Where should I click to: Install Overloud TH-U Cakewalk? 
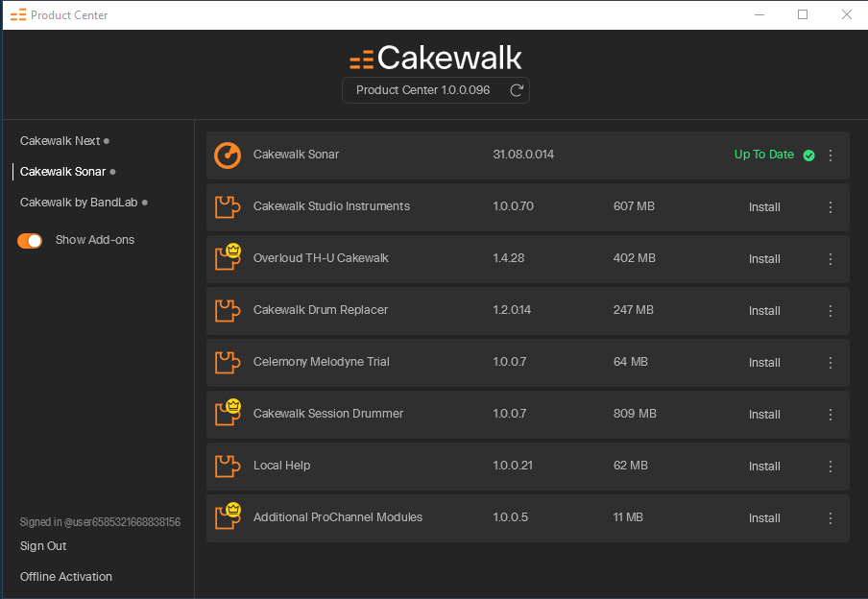(x=764, y=259)
